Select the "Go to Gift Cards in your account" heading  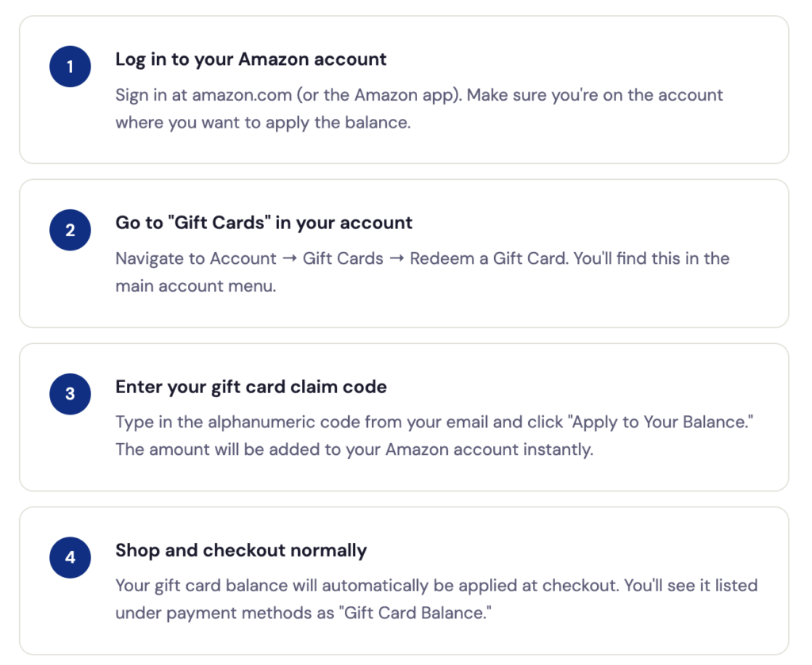tap(264, 223)
